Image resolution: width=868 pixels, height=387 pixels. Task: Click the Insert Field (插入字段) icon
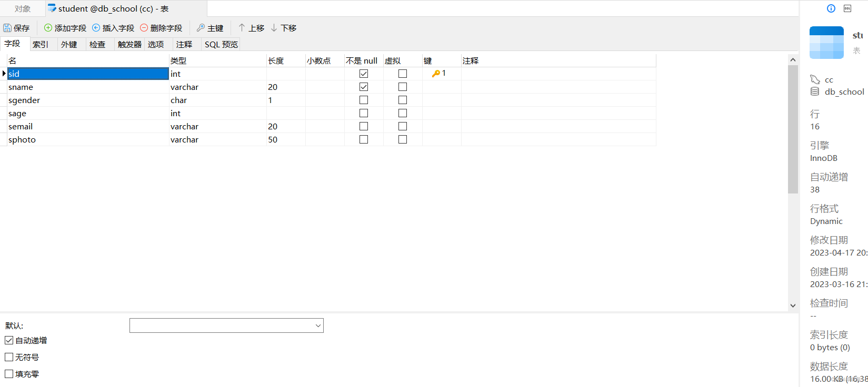click(x=96, y=28)
